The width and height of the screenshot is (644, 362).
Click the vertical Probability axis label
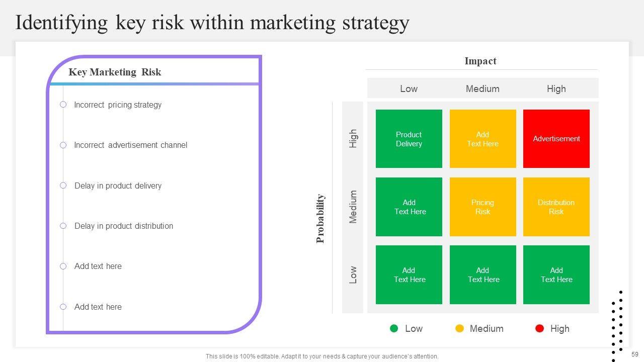320,219
